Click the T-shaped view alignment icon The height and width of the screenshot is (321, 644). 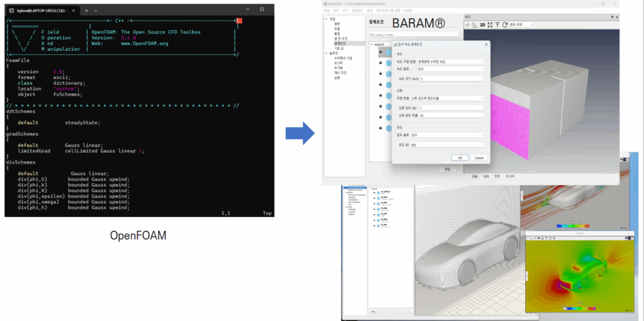click(x=497, y=25)
